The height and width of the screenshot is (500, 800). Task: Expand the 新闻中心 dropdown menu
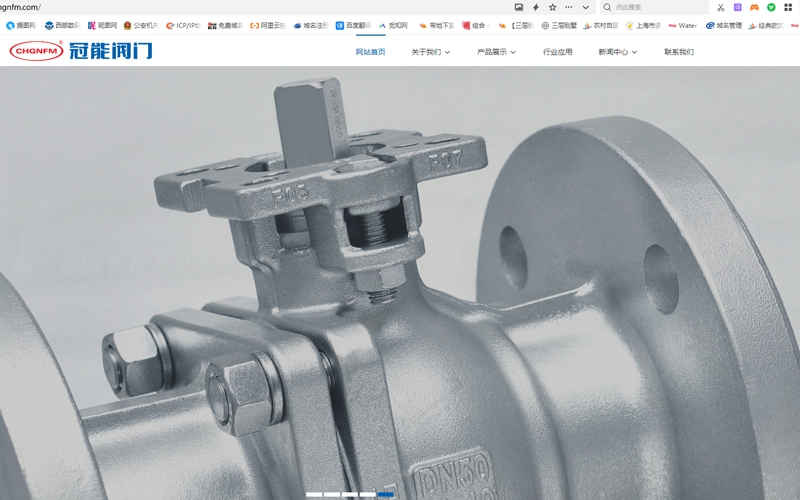(617, 52)
